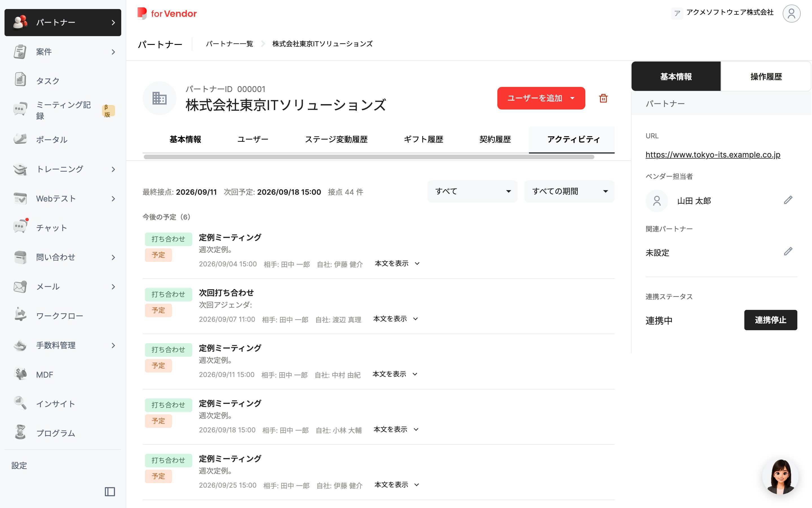Viewport: 812px width, 508px height.
Task: Click the 問い合わせ inbox icon
Action: [x=20, y=257]
